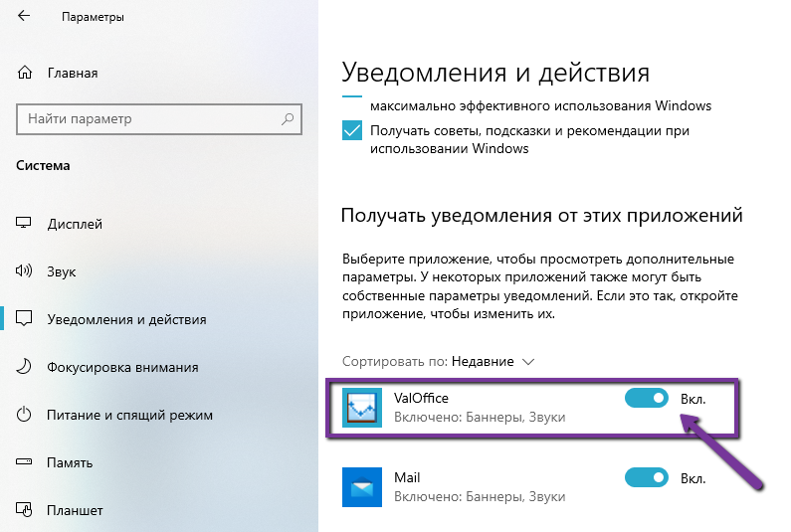Open the Главная home icon
The image size is (791, 532).
point(24,73)
